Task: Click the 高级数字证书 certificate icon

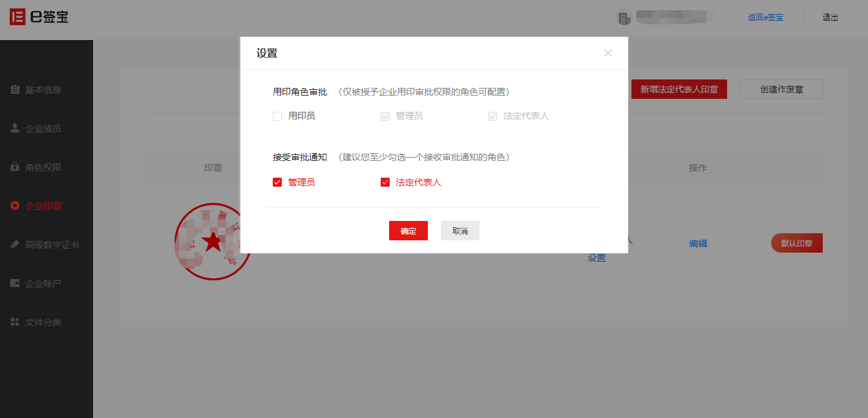Action: [14, 244]
